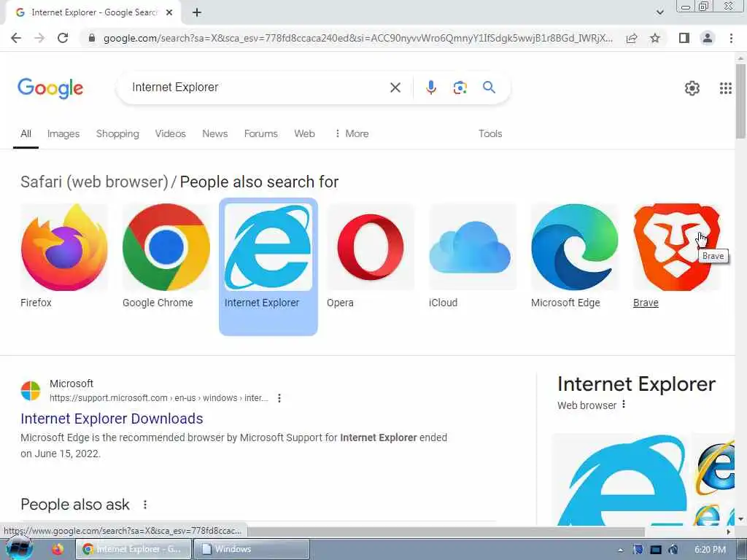The image size is (747, 560).
Task: Close the Internet Explorer search tab
Action: click(x=169, y=12)
